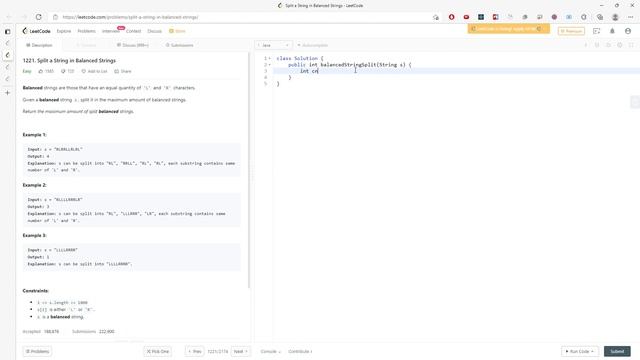Add a new tab with plus icon
This screenshot has width=640, height=360.
[x=7, y=93]
